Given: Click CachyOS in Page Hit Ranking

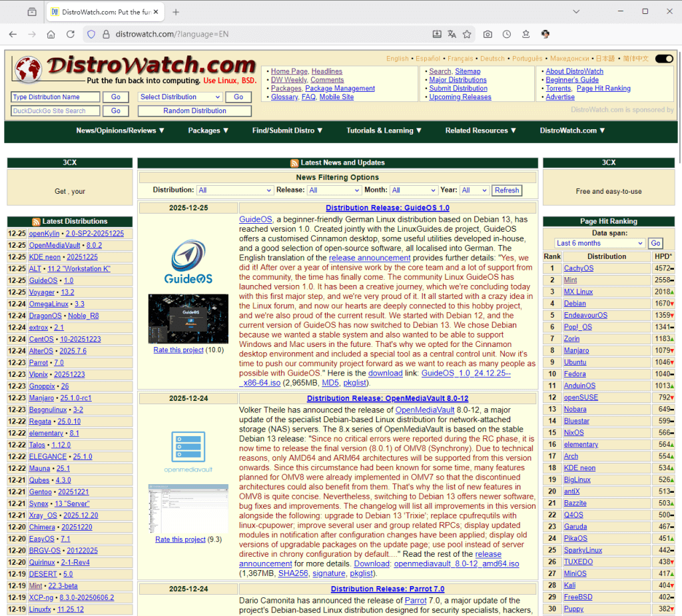Looking at the screenshot, I should (x=579, y=268).
